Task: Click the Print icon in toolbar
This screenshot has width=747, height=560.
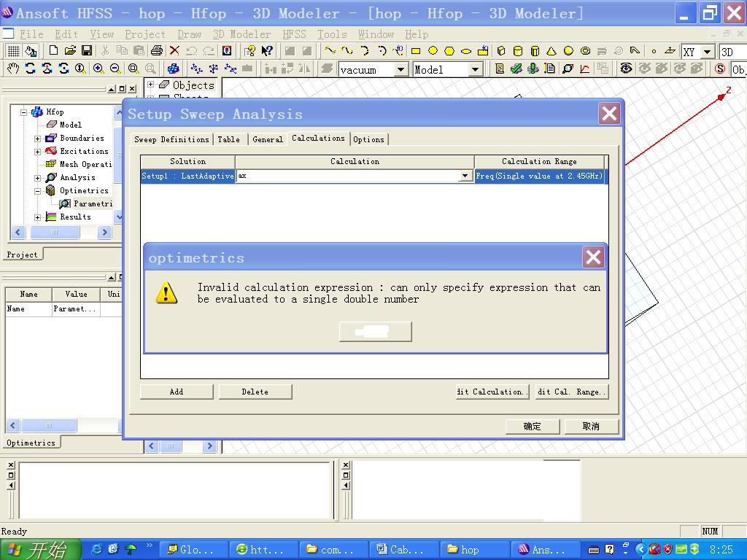Action: [x=156, y=50]
